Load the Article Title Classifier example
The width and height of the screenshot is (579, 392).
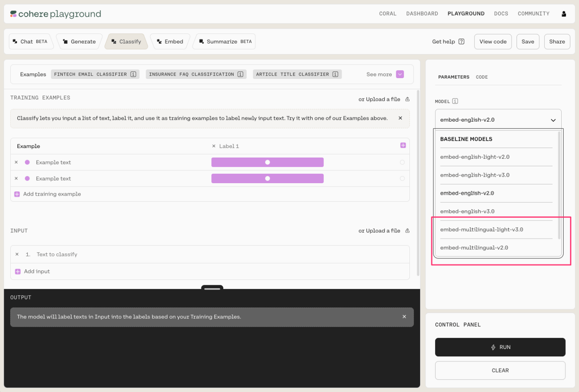click(x=297, y=74)
